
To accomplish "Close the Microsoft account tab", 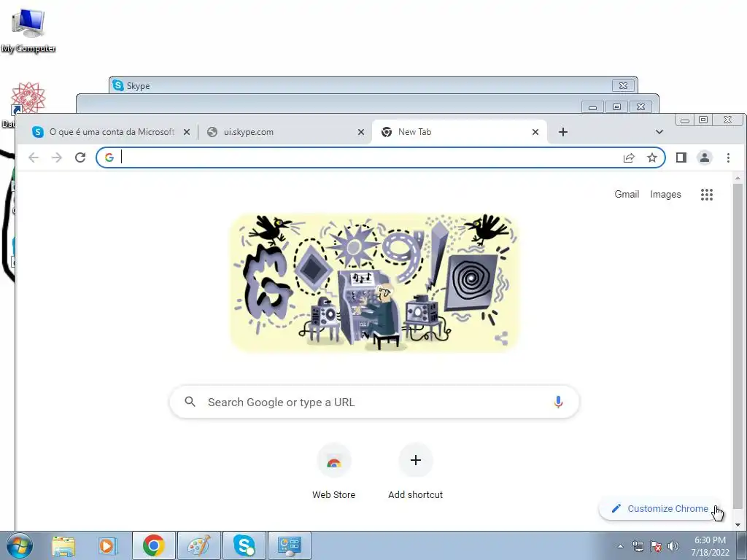I will pos(187,132).
